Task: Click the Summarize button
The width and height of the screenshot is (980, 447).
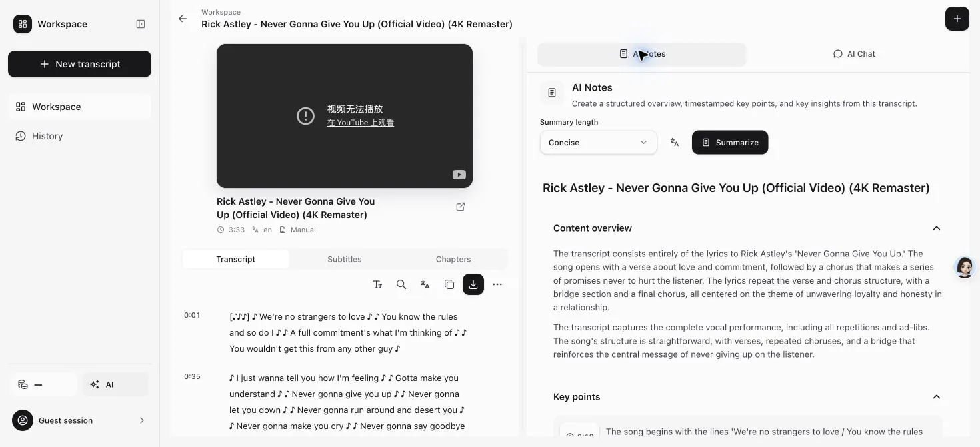Action: [730, 143]
